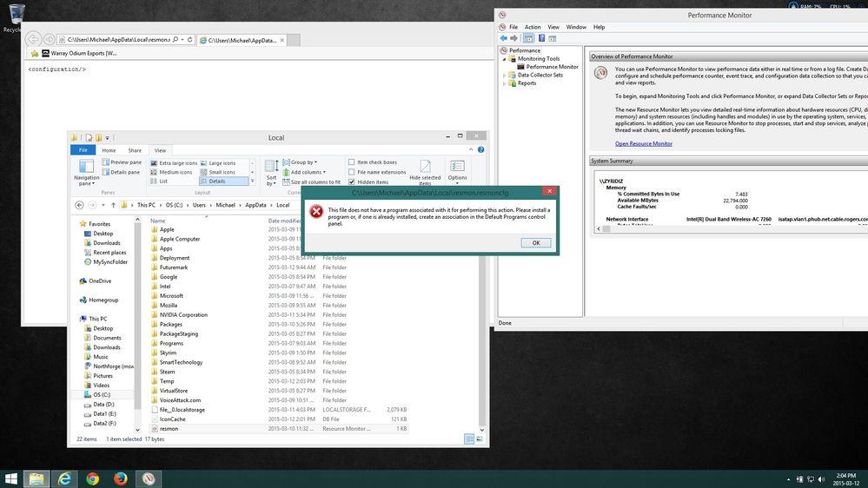Image resolution: width=868 pixels, height=488 pixels.
Task: Choose Large icons layout
Action: pos(218,163)
